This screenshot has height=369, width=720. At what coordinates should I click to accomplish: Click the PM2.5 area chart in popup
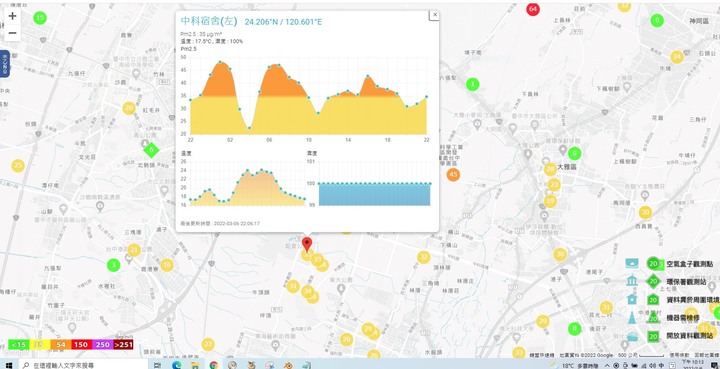coord(308,95)
